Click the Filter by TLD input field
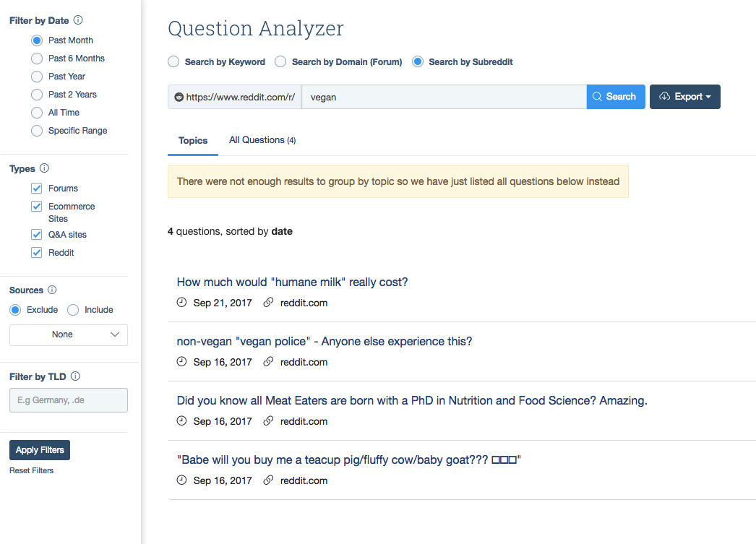The height and width of the screenshot is (544, 756). (x=69, y=400)
